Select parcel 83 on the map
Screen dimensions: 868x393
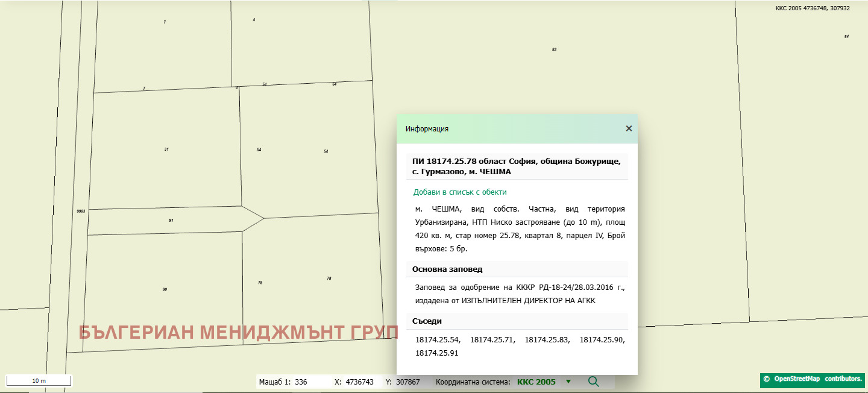(554, 49)
